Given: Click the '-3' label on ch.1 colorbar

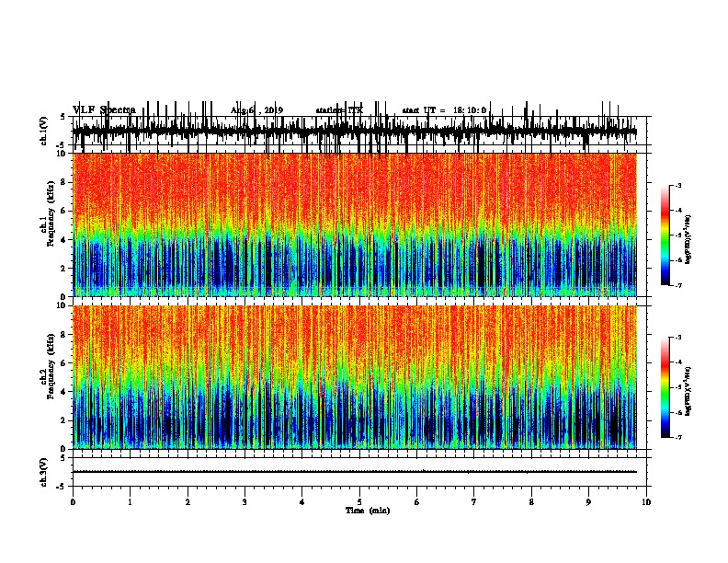Looking at the screenshot, I should (677, 185).
